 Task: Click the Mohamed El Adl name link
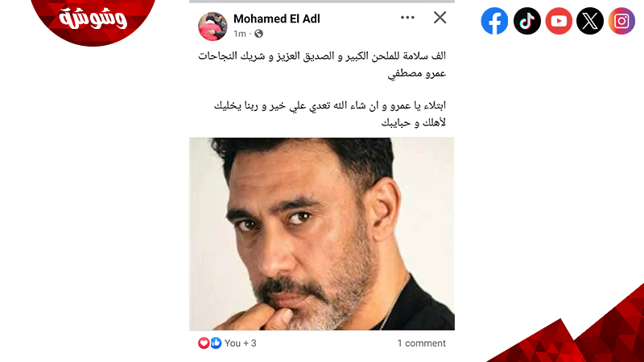point(276,19)
